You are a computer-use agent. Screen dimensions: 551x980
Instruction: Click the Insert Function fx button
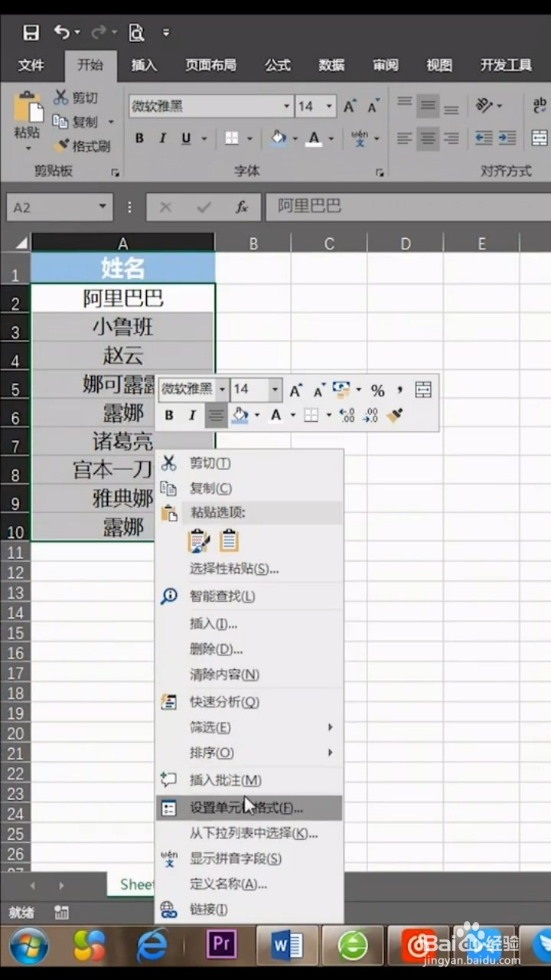242,207
